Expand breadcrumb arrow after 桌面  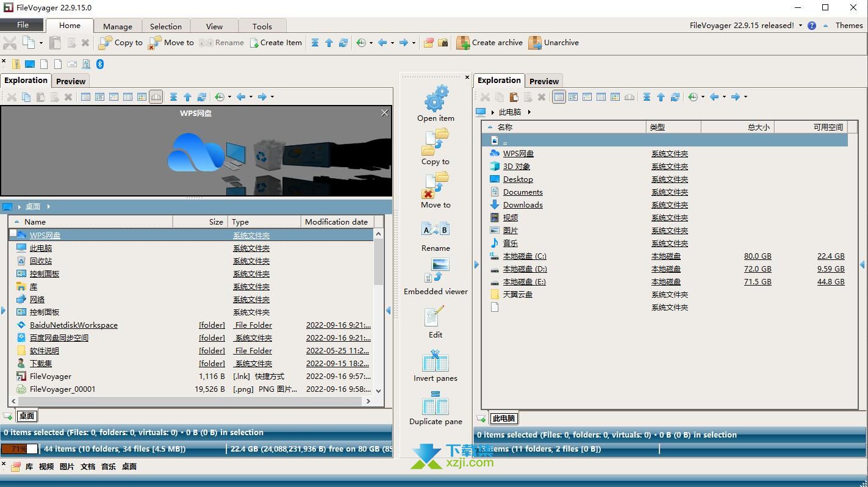click(x=48, y=207)
